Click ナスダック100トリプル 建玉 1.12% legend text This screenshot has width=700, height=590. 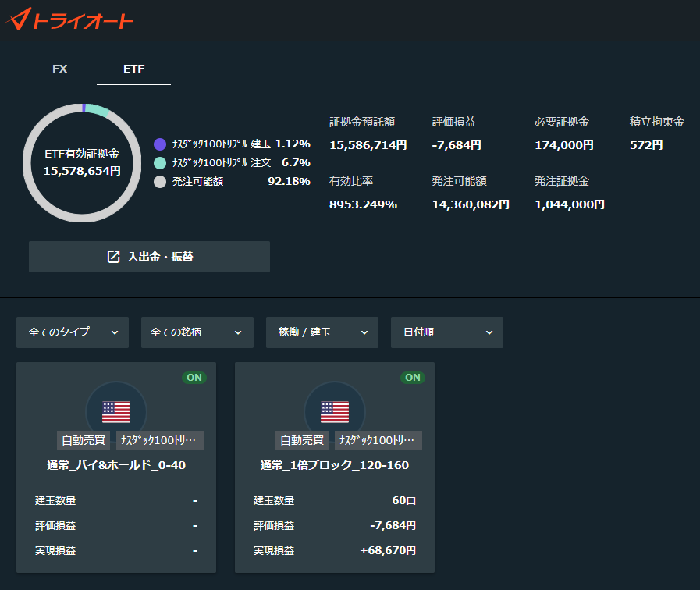click(x=241, y=144)
